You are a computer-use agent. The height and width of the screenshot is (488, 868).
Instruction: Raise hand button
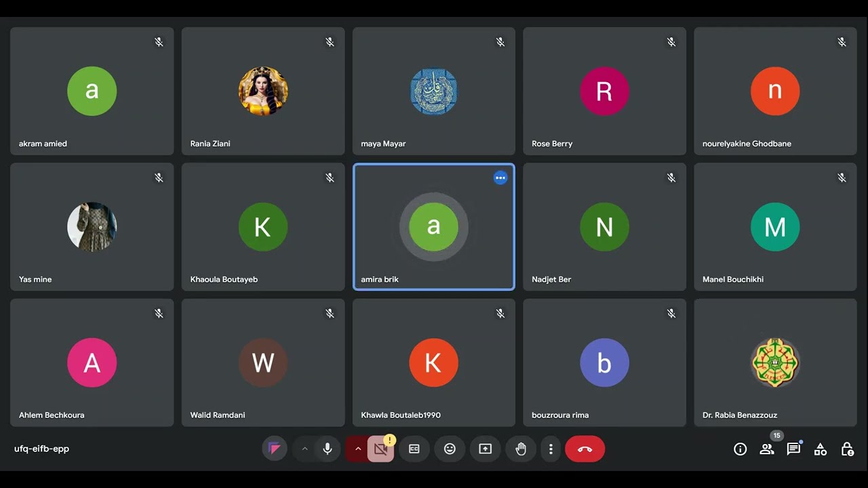(x=521, y=449)
